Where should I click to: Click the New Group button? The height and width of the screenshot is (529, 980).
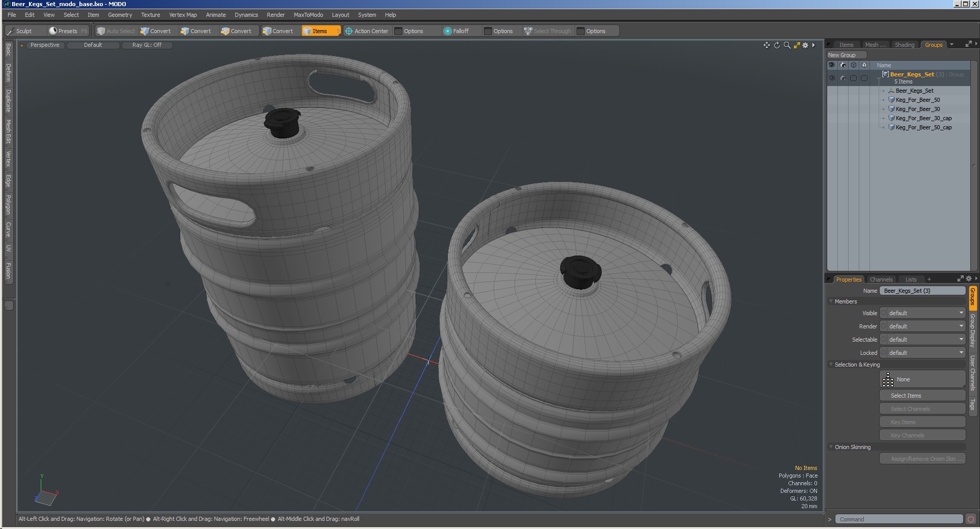point(847,55)
